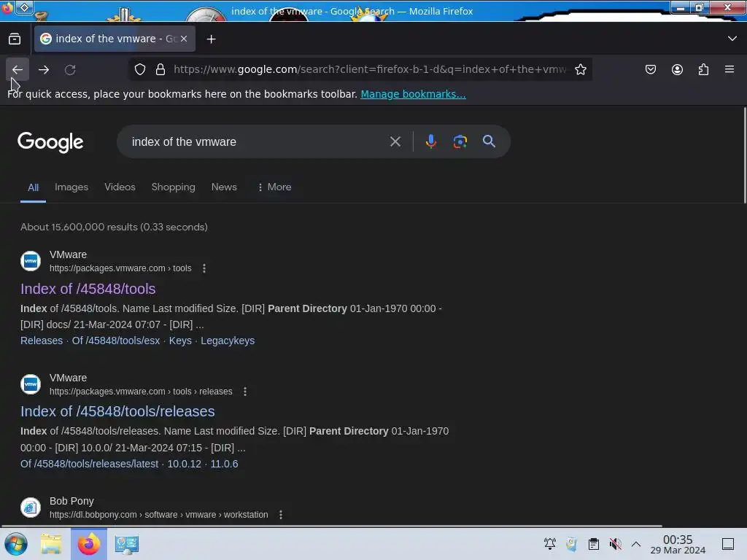
Task: Open file manager from taskbar
Action: point(51,544)
